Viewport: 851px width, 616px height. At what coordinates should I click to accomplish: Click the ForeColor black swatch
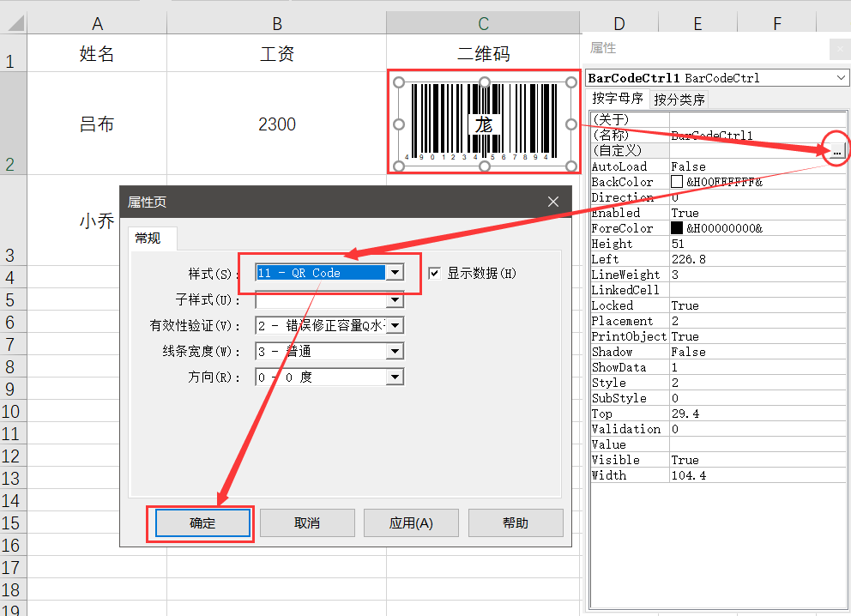677,228
